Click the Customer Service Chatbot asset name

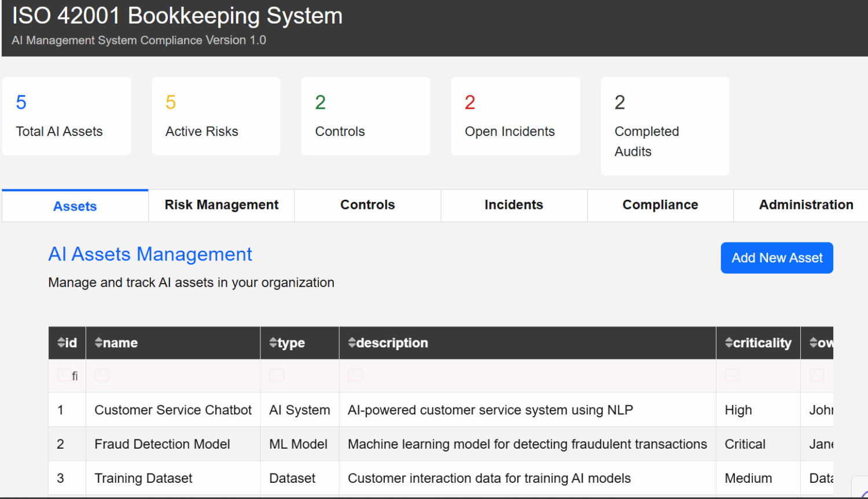click(x=173, y=410)
